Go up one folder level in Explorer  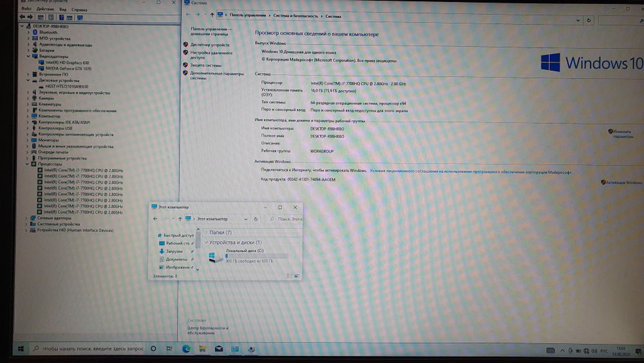179,219
